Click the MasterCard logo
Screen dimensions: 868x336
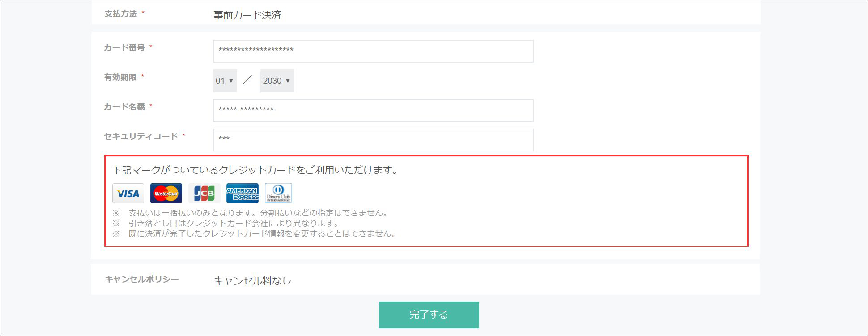pyautogui.click(x=166, y=193)
